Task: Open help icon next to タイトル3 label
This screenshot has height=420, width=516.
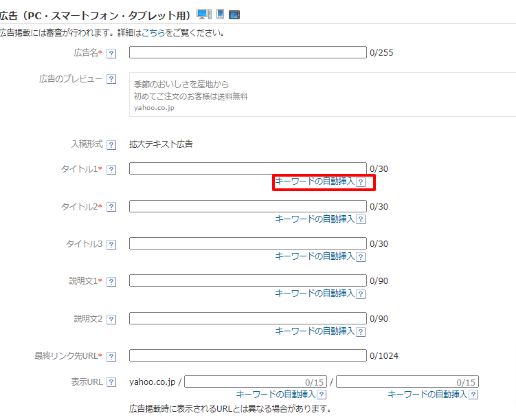Action: [x=111, y=245]
